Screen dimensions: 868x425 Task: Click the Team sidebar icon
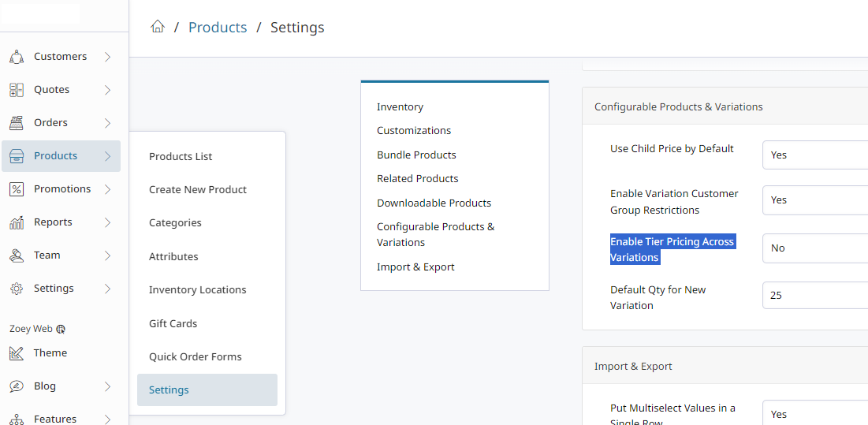point(17,255)
